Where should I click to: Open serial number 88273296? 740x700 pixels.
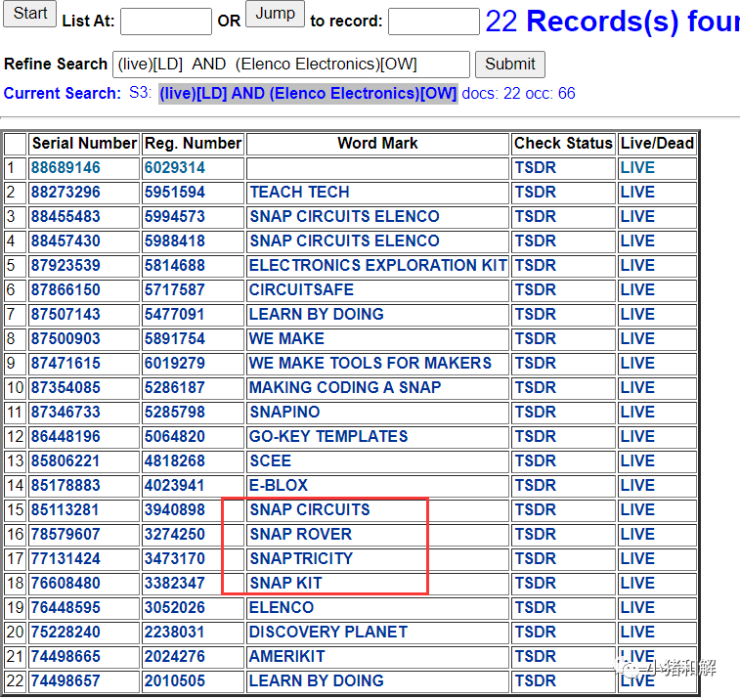65,193
